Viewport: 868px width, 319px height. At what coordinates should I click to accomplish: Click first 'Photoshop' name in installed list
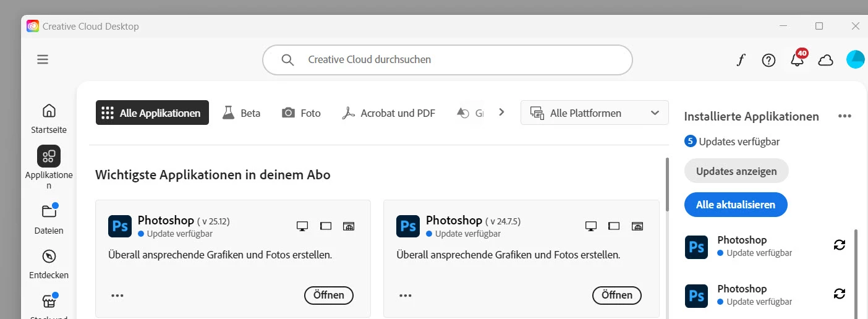(x=742, y=240)
